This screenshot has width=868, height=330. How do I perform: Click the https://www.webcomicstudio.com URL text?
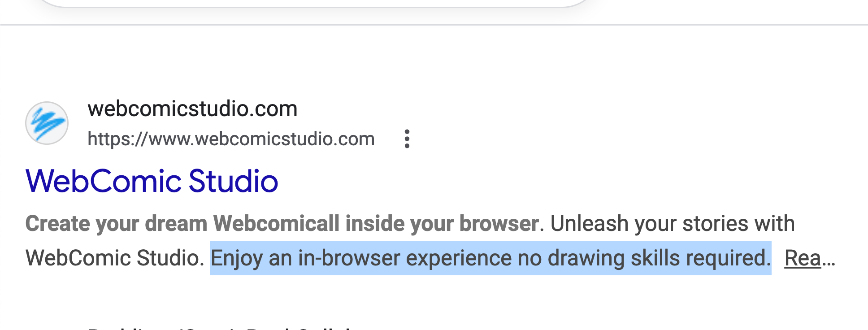[x=231, y=139]
